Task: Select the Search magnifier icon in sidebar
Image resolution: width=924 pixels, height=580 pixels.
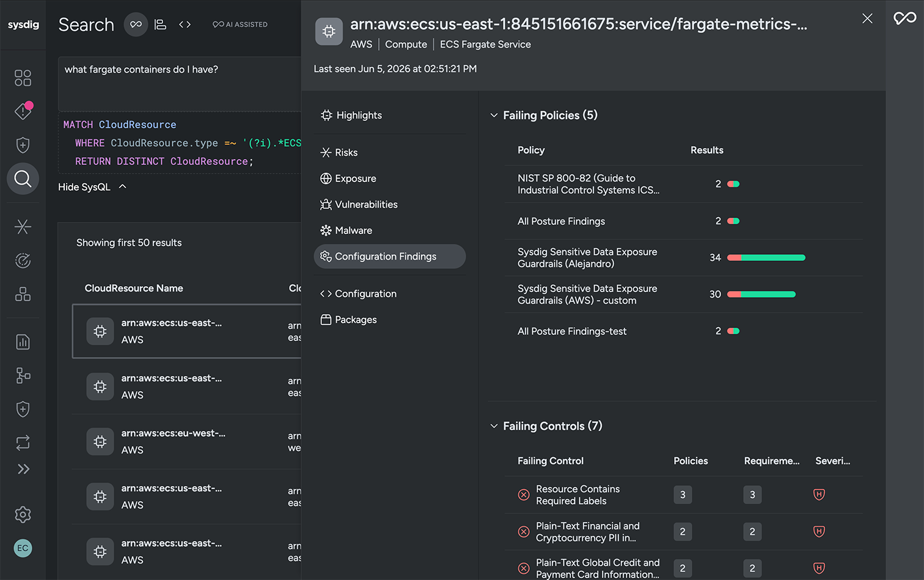Action: pos(23,178)
